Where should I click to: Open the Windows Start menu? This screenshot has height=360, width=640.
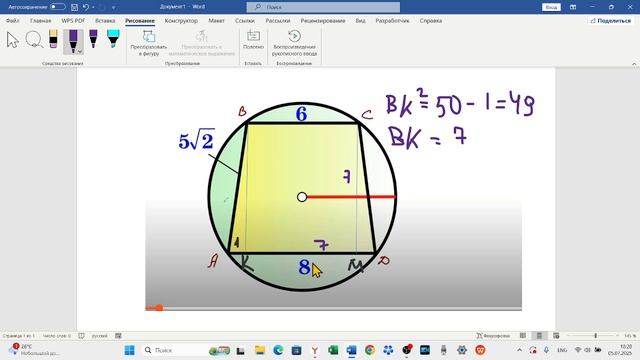pos(129,350)
